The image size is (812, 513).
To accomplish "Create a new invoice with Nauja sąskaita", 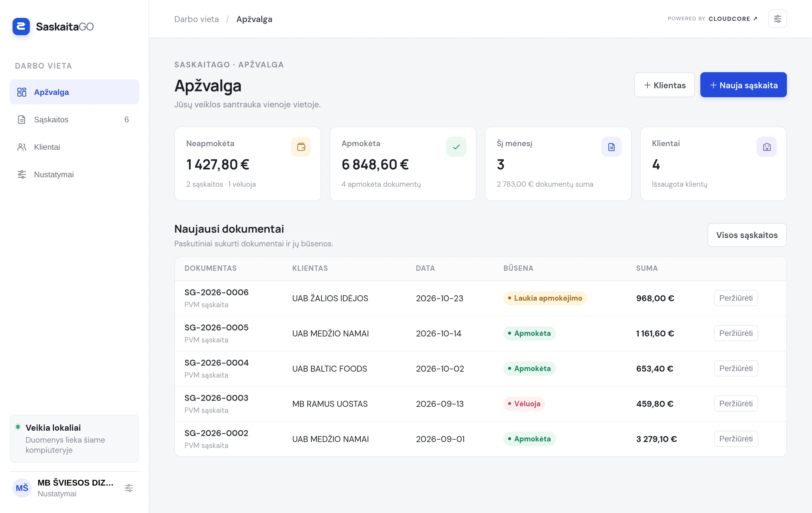I will [x=743, y=85].
